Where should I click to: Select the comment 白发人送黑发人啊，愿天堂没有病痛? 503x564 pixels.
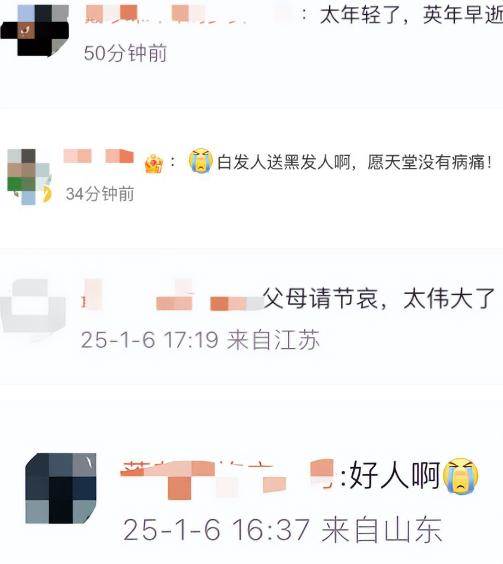(x=354, y=162)
